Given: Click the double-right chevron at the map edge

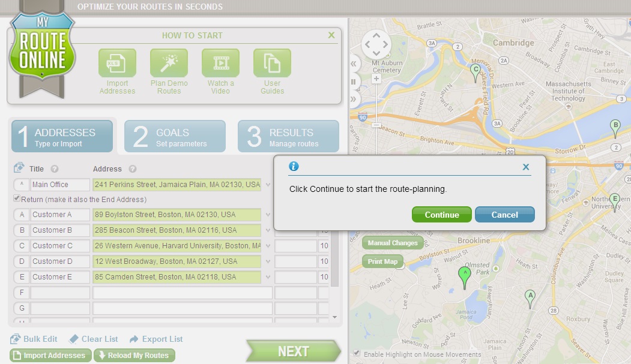Looking at the screenshot, I should [354, 99].
